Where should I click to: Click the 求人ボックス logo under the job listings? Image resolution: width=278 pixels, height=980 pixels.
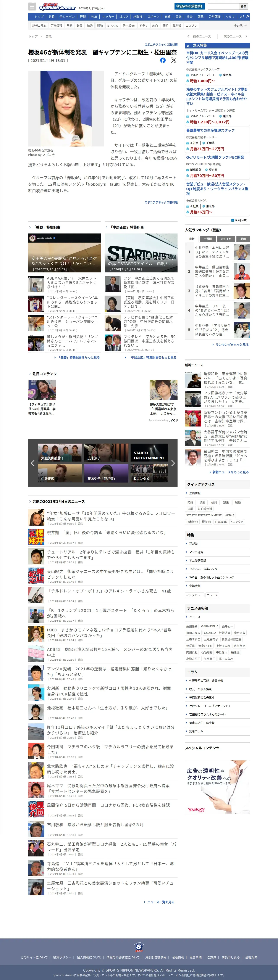click(239, 220)
